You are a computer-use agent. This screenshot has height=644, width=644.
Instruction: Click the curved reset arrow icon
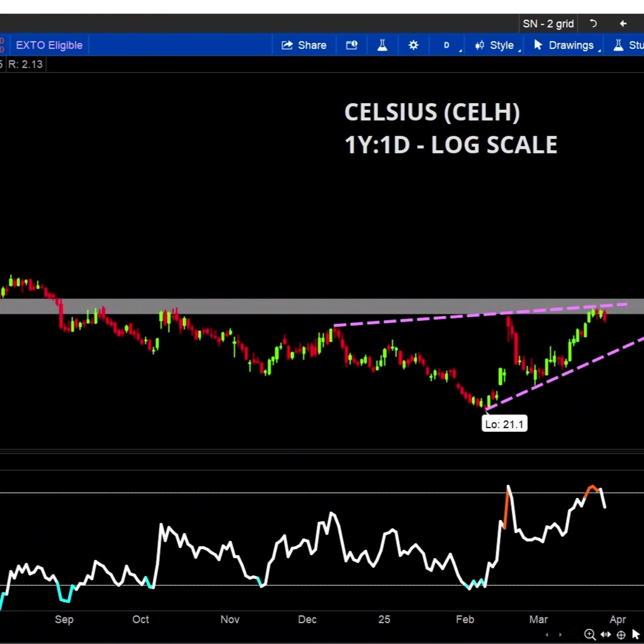pyautogui.click(x=593, y=24)
